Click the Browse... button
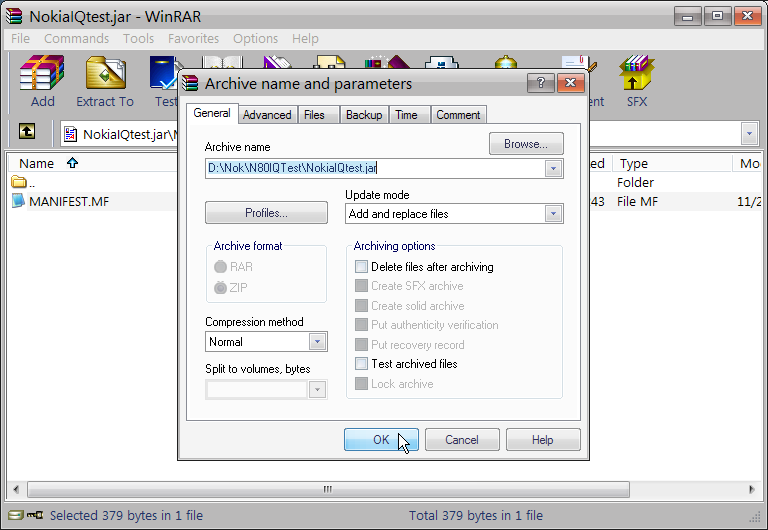The width and height of the screenshot is (768, 530). [526, 144]
